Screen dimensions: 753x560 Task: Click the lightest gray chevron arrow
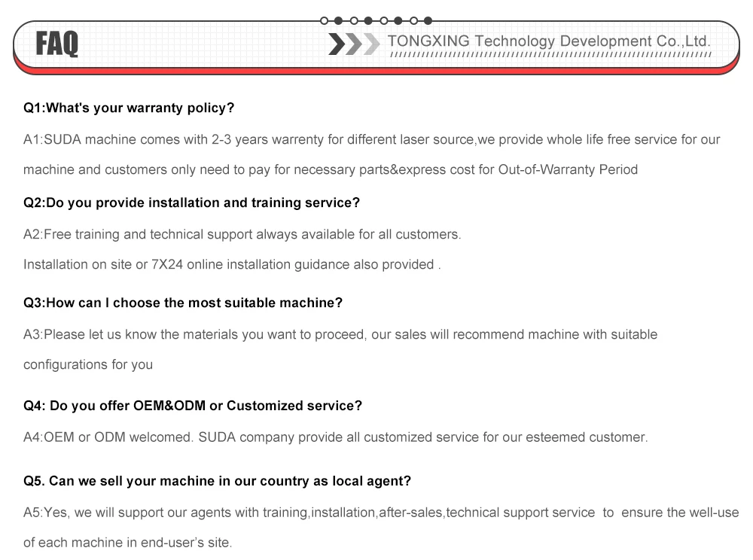tap(370, 44)
